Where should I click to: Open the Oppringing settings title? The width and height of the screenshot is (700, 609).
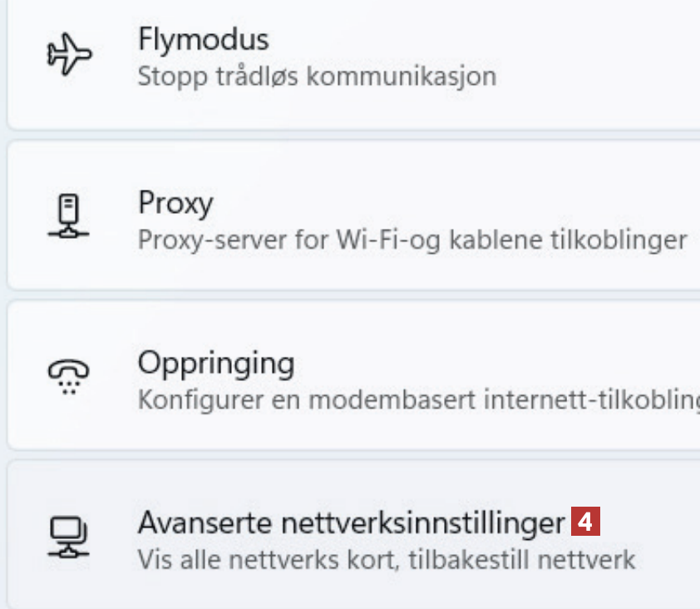pyautogui.click(x=216, y=364)
